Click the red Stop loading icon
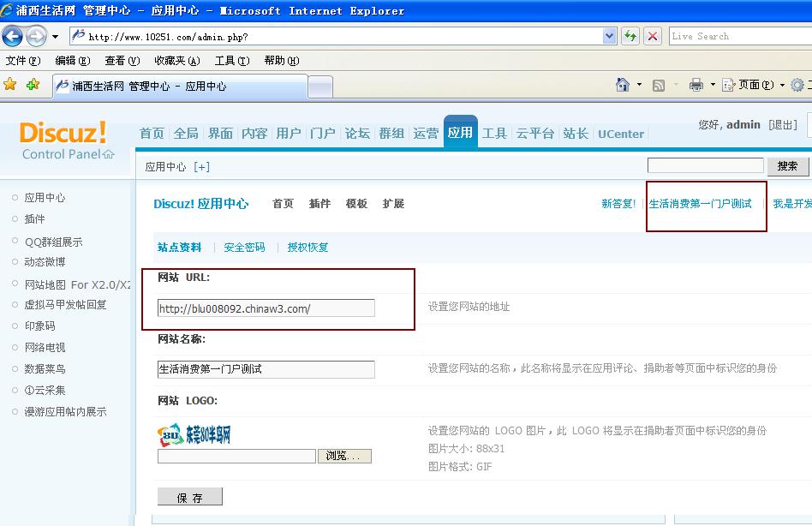This screenshot has height=526, width=812. click(x=653, y=36)
